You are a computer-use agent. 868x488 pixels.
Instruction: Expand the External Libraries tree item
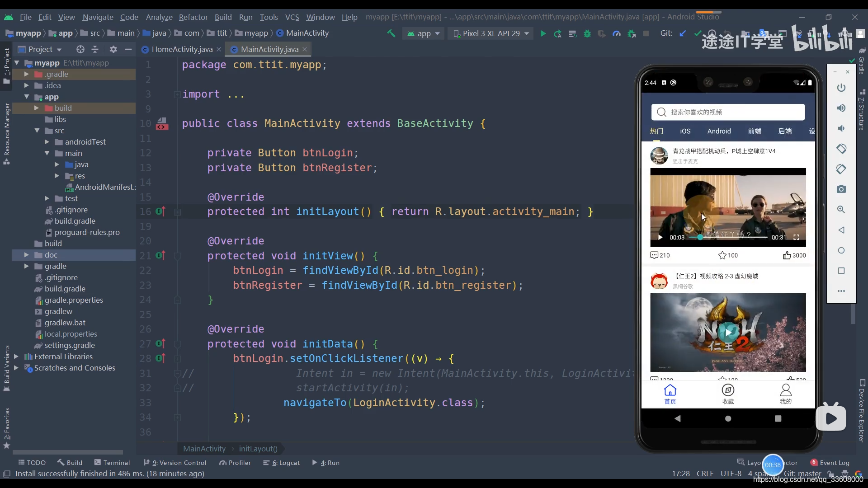(15, 357)
